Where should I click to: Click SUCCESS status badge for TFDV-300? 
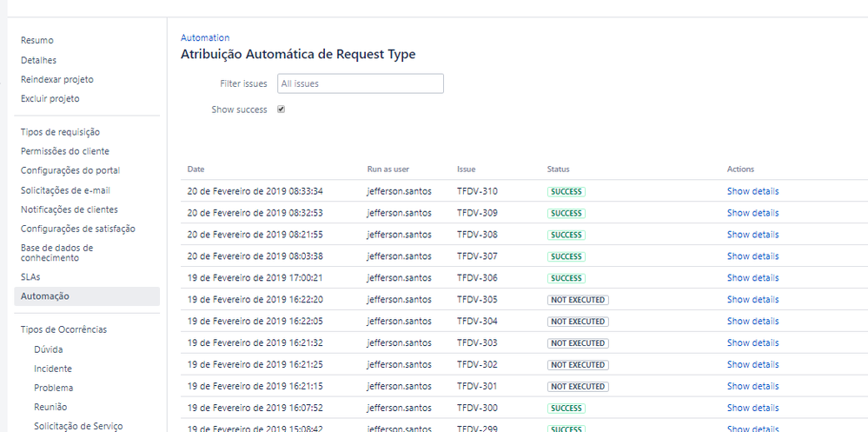coord(567,409)
